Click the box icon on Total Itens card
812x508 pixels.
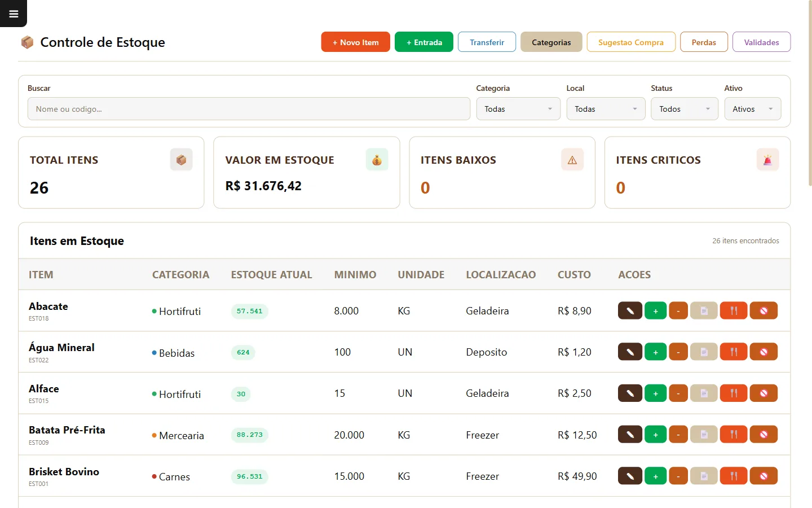[181, 160]
